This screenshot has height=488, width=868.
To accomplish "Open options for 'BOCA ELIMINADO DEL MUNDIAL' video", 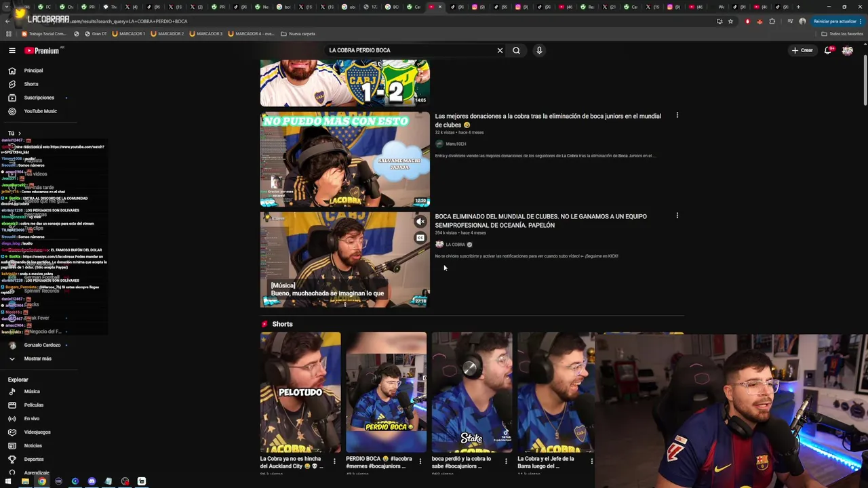I will pyautogui.click(x=677, y=216).
